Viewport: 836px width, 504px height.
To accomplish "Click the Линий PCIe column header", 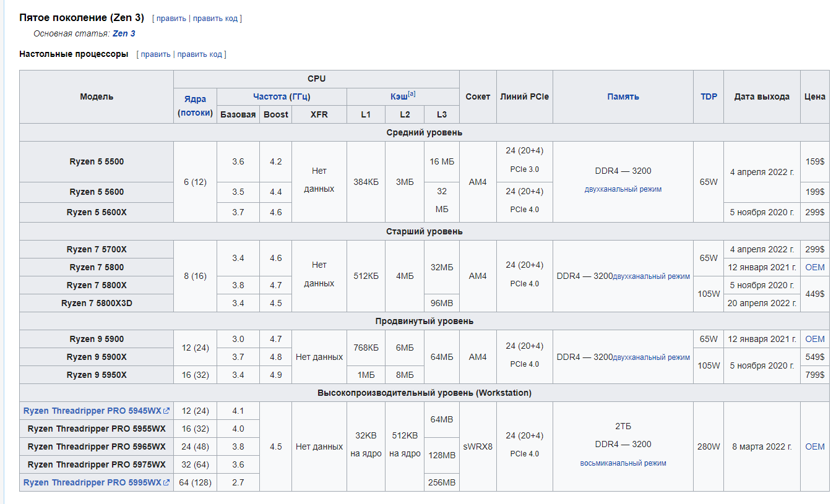I will pos(525,96).
